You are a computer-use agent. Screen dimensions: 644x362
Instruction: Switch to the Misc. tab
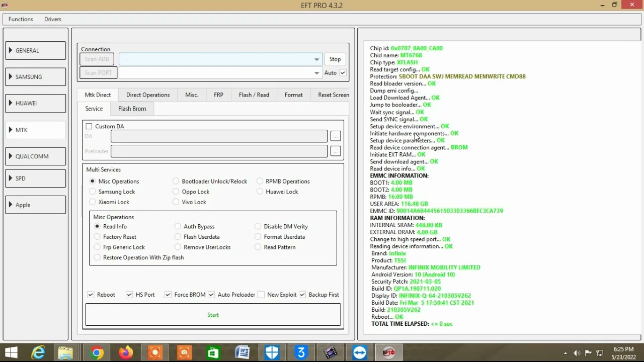click(192, 95)
